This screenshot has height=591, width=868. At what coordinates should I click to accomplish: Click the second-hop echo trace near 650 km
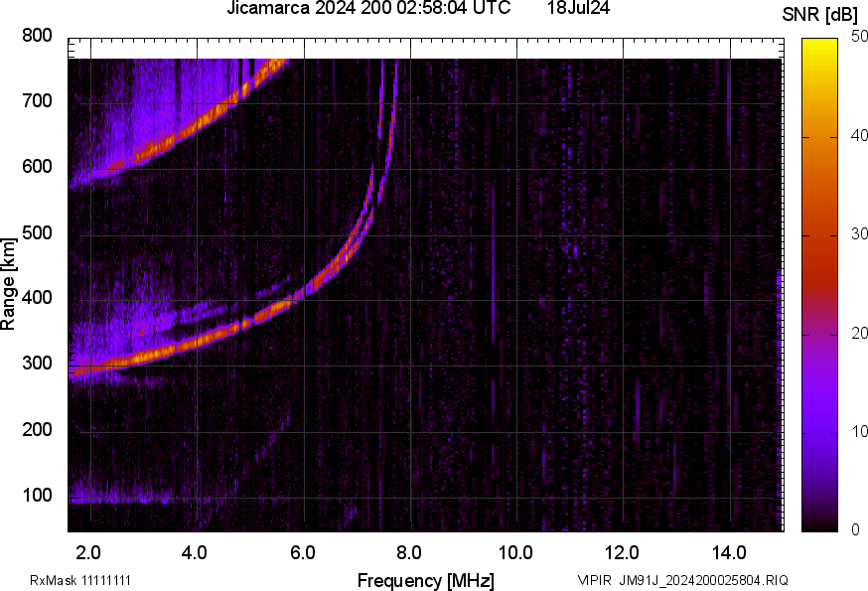pyautogui.click(x=189, y=132)
